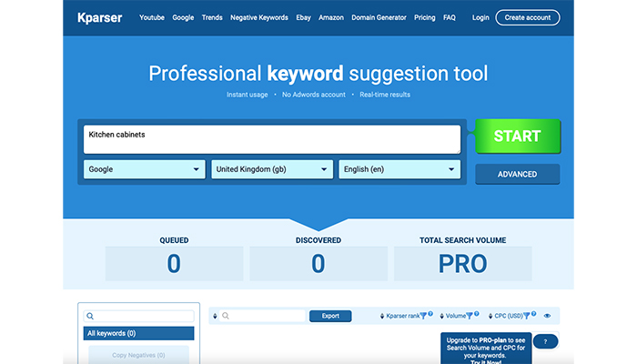This screenshot has height=364, width=637.
Task: Open the Ebay keyword tool
Action: point(303,17)
